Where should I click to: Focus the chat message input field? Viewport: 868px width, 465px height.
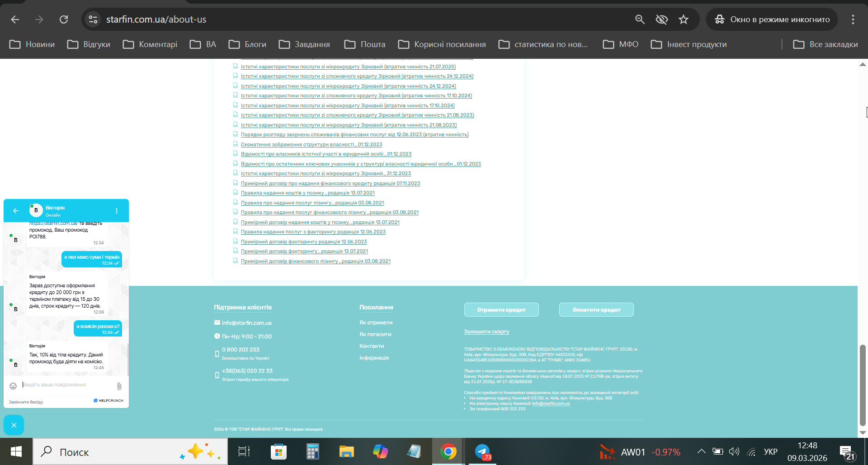pos(68,385)
